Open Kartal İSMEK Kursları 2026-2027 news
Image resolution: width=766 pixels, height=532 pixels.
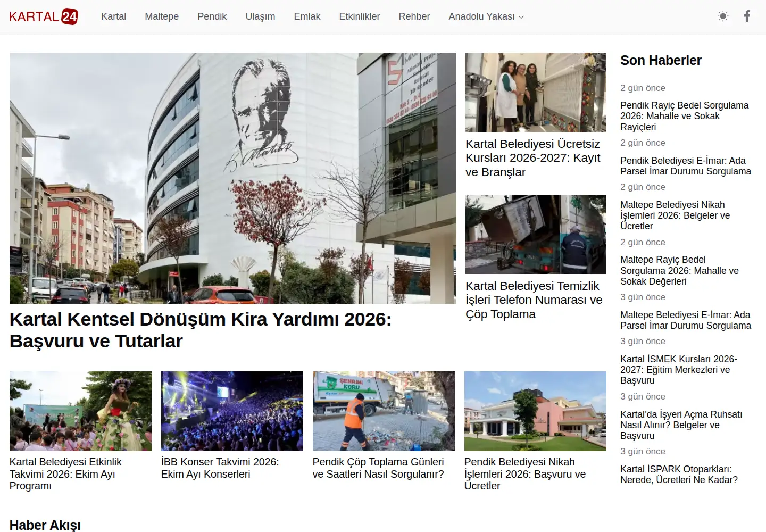tap(679, 370)
